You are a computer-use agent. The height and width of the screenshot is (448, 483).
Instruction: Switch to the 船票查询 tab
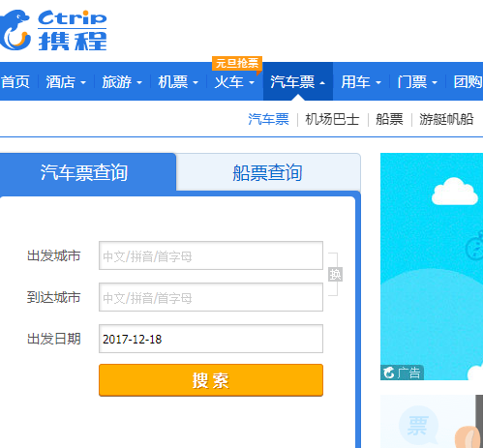point(268,172)
